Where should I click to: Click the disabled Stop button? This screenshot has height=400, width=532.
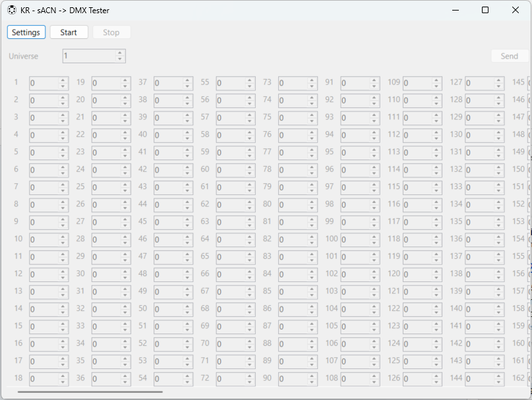[111, 32]
